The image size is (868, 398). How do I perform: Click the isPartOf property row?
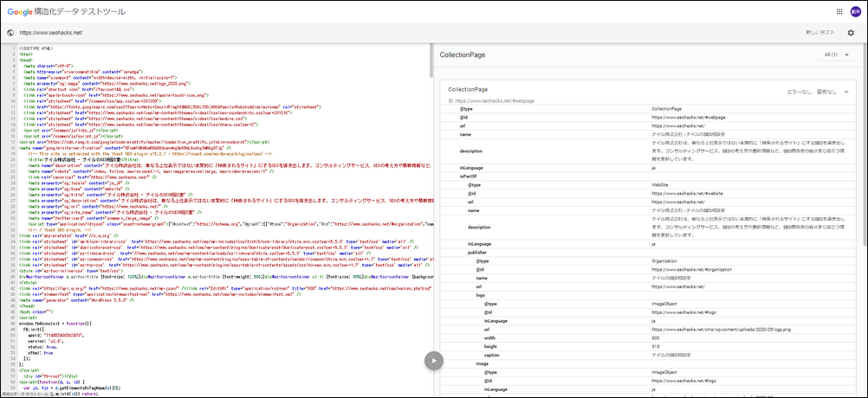(648, 176)
